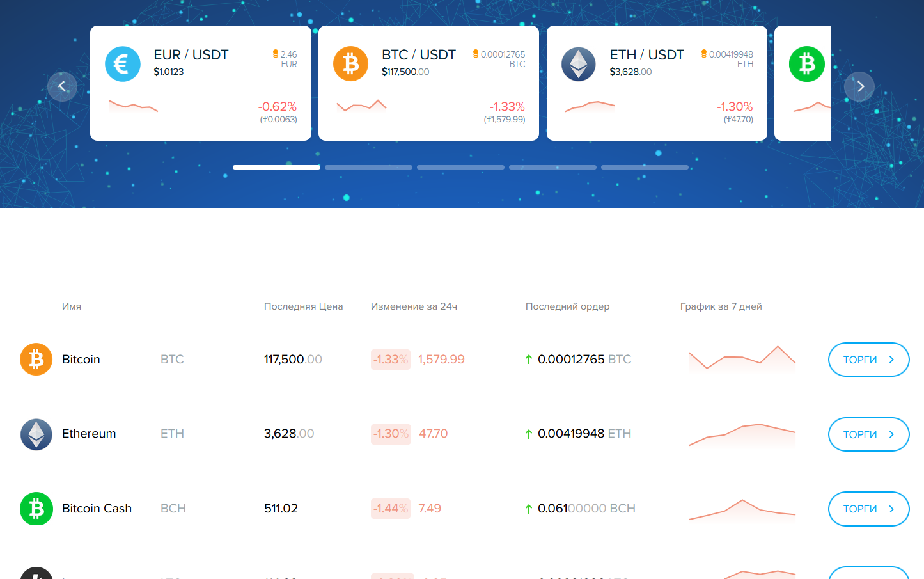The width and height of the screenshot is (924, 579).
Task: Click the green Bitcoin Cash icon in carousel
Action: click(x=807, y=64)
